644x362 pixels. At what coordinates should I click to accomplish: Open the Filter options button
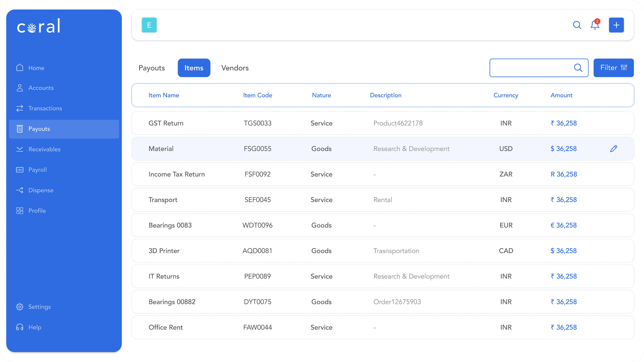click(613, 68)
